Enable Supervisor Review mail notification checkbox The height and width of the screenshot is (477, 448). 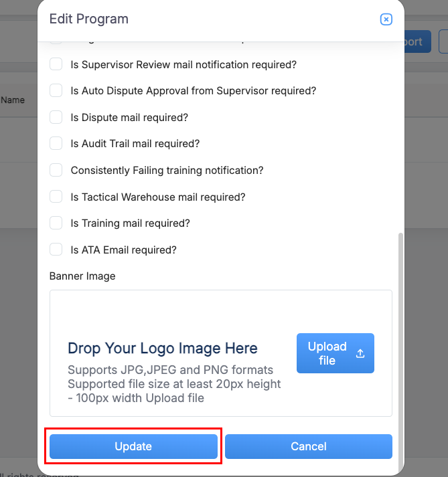click(56, 64)
